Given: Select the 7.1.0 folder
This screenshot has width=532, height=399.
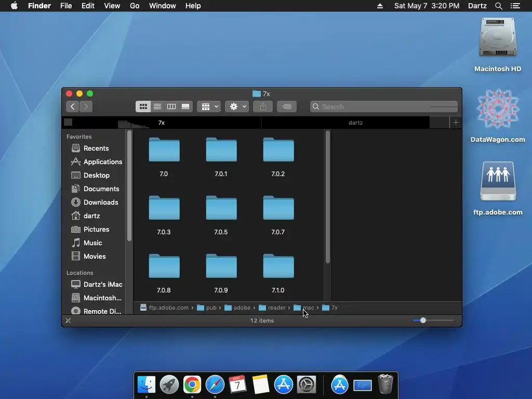Looking at the screenshot, I should tap(278, 266).
